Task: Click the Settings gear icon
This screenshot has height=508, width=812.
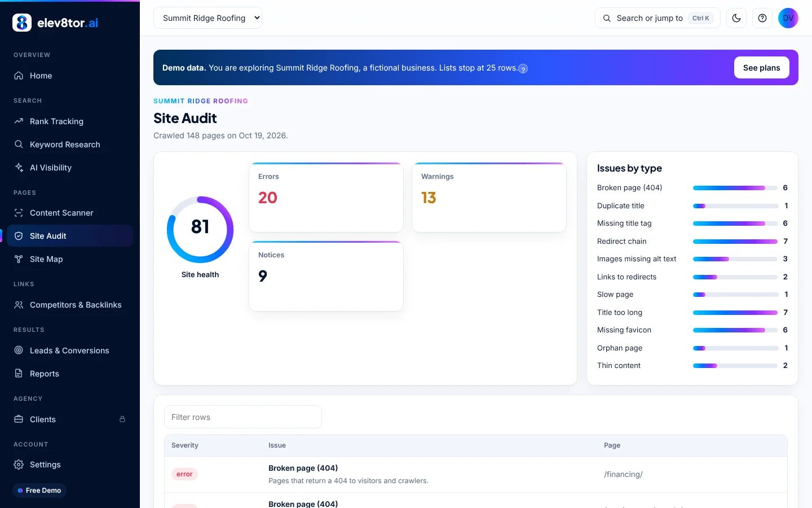Action: coord(19,465)
